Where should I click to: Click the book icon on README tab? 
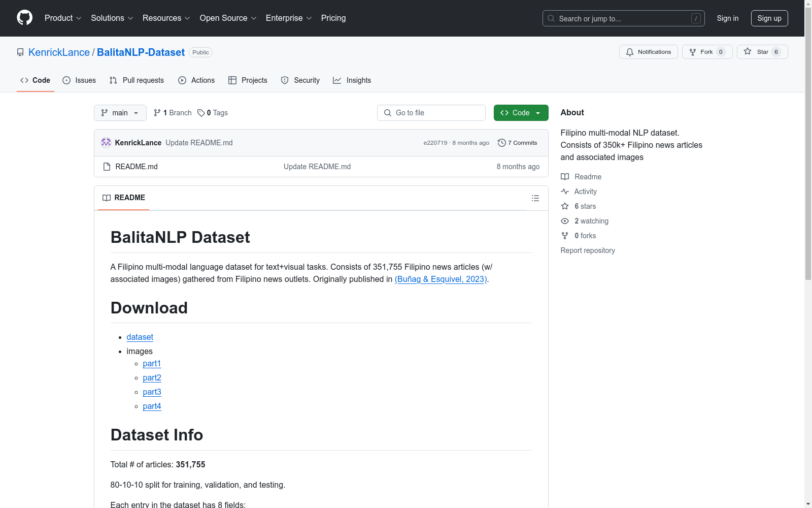(107, 198)
